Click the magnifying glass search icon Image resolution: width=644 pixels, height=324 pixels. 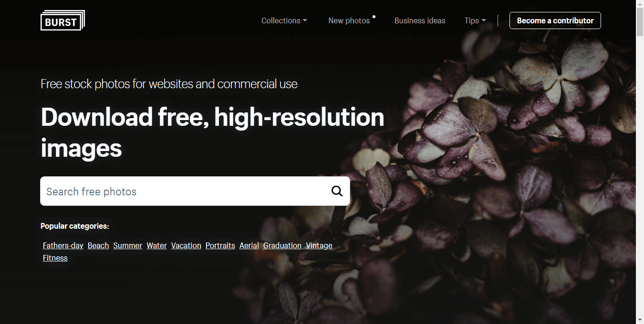[x=337, y=191]
